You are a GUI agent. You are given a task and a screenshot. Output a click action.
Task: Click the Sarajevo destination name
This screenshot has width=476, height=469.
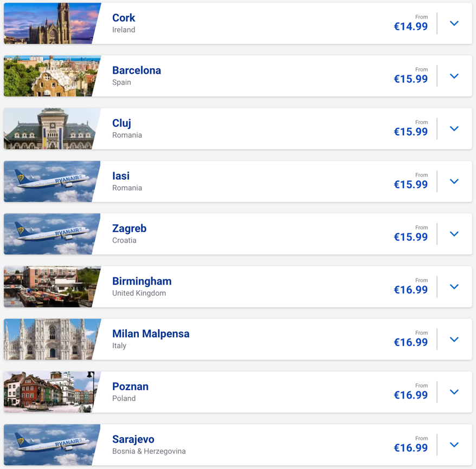133,439
